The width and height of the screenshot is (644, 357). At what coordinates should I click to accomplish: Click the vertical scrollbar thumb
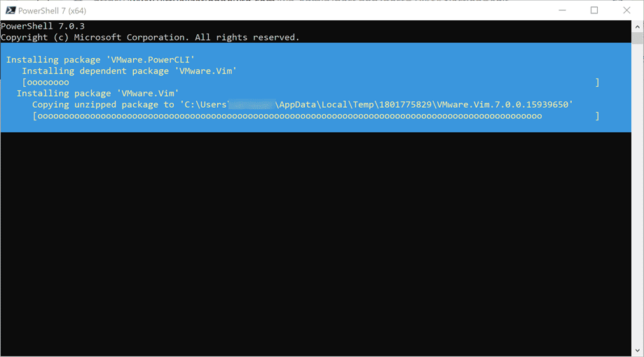[x=638, y=38]
